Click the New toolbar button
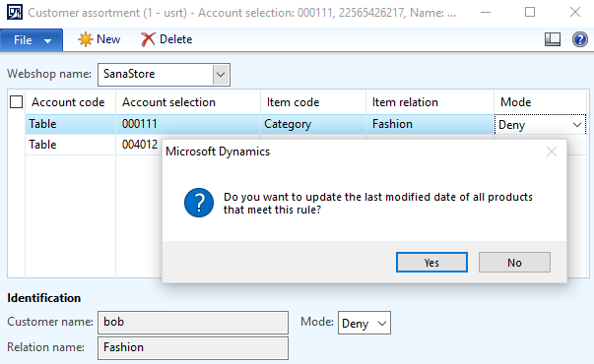 (x=99, y=39)
